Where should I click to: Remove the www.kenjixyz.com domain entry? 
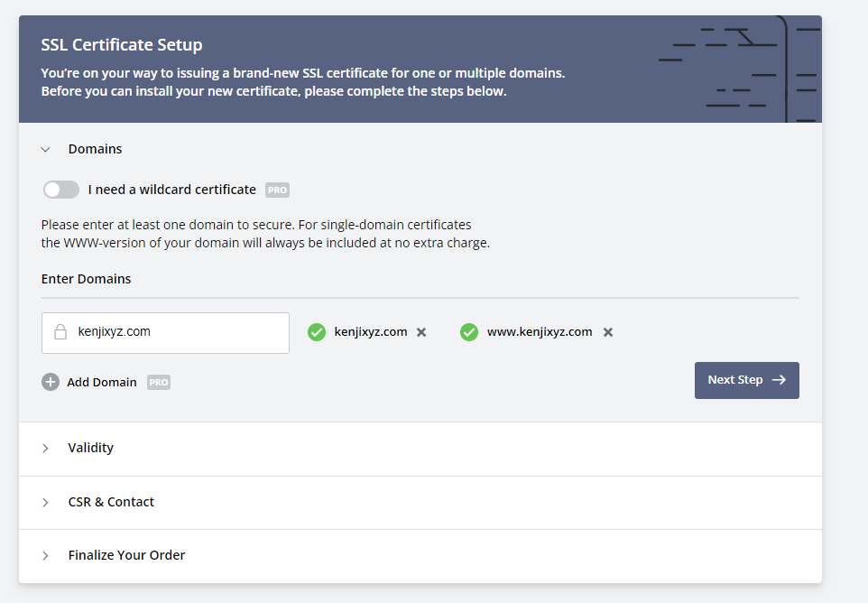coord(608,332)
